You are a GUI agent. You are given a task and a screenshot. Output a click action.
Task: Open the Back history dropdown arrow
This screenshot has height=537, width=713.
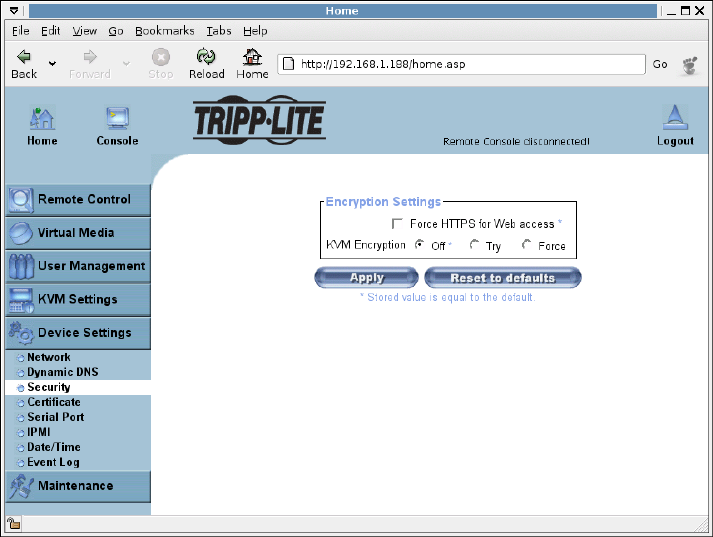tap(52, 63)
